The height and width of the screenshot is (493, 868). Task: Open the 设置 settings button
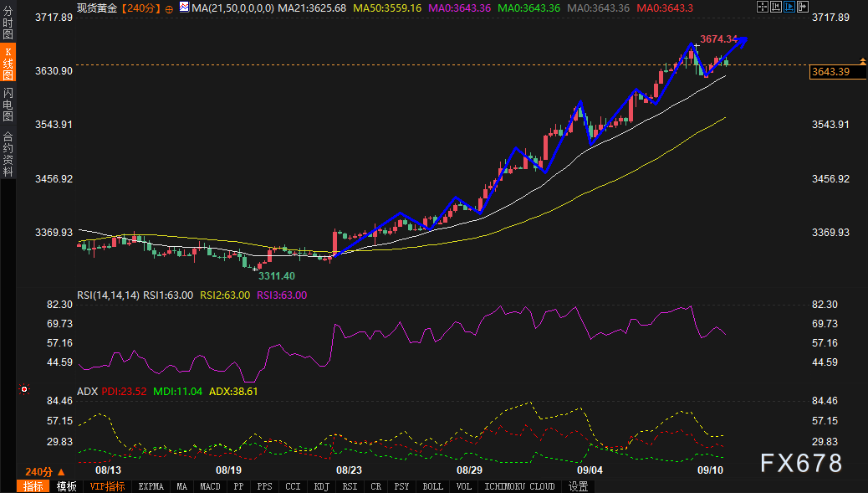pyautogui.click(x=578, y=486)
